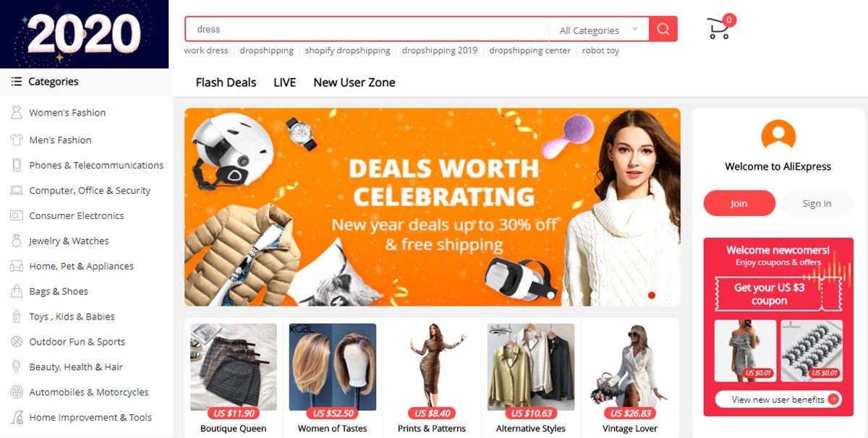Open the Flash Deals tab
The height and width of the screenshot is (438, 868).
(226, 82)
